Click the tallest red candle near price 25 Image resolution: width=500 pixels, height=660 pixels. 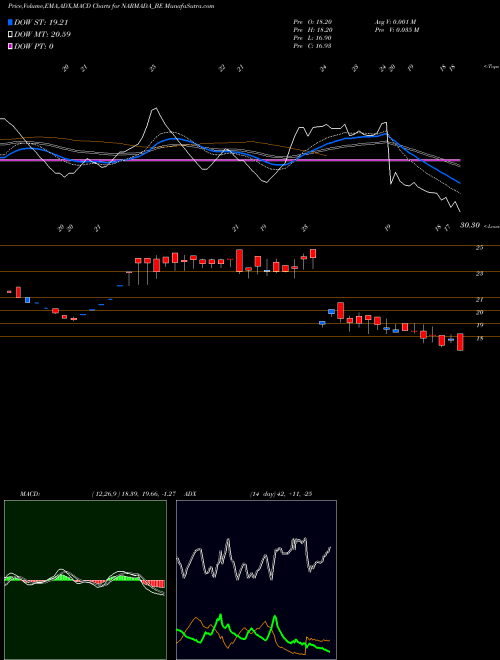tap(239, 261)
